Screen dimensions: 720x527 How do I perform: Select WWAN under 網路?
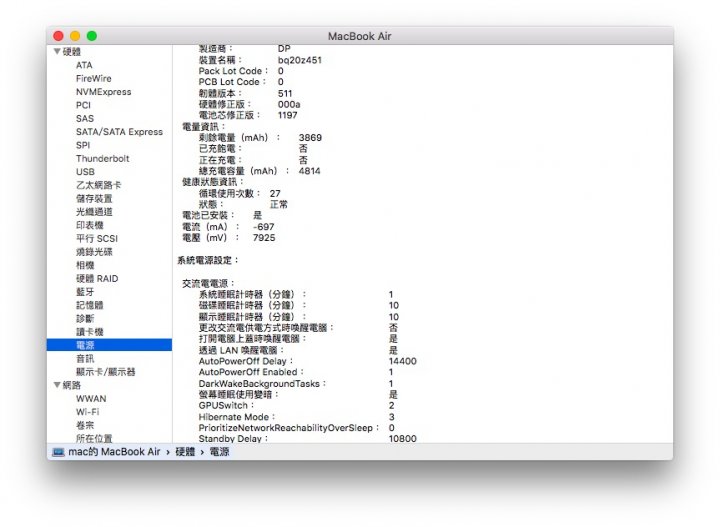click(x=91, y=398)
